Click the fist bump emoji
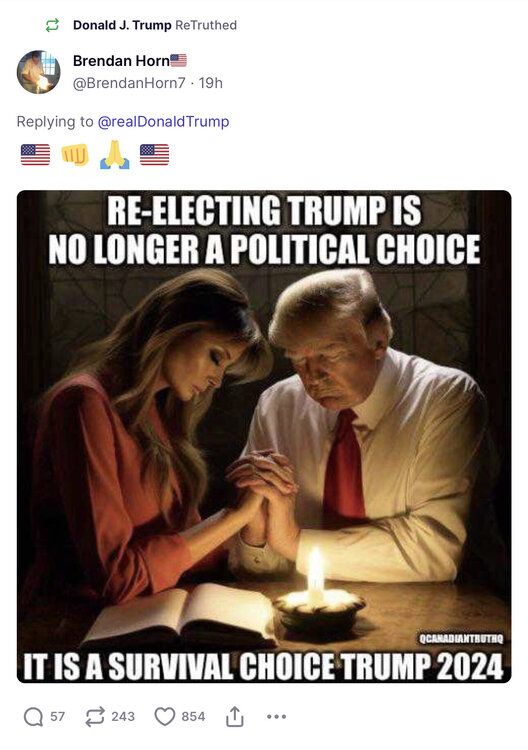The height and width of the screenshot is (750, 528). (x=75, y=154)
